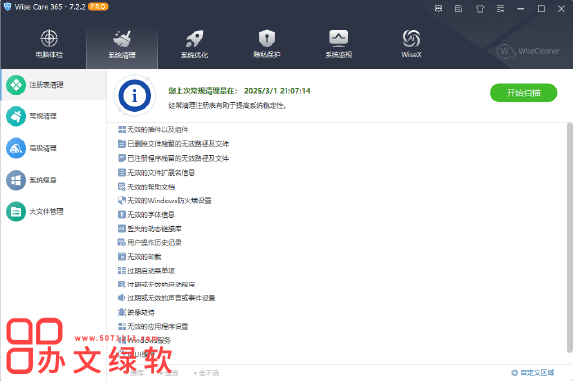Click the list's vertical scrollbar

(x=570, y=238)
